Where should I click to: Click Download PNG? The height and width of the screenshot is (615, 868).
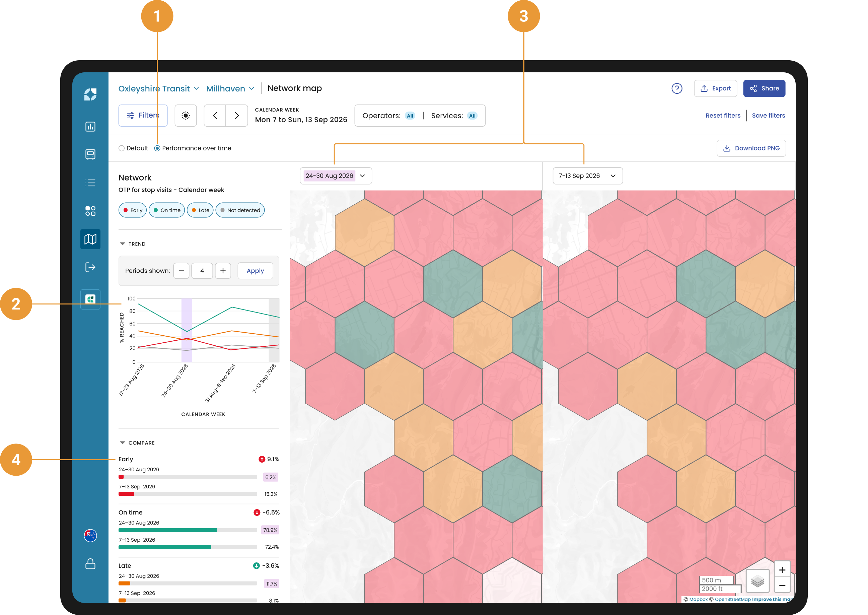(x=751, y=148)
